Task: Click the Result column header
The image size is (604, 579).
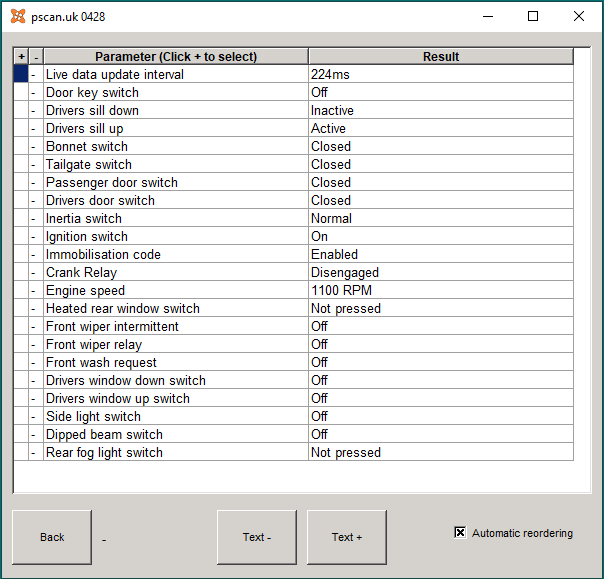Action: click(x=441, y=57)
